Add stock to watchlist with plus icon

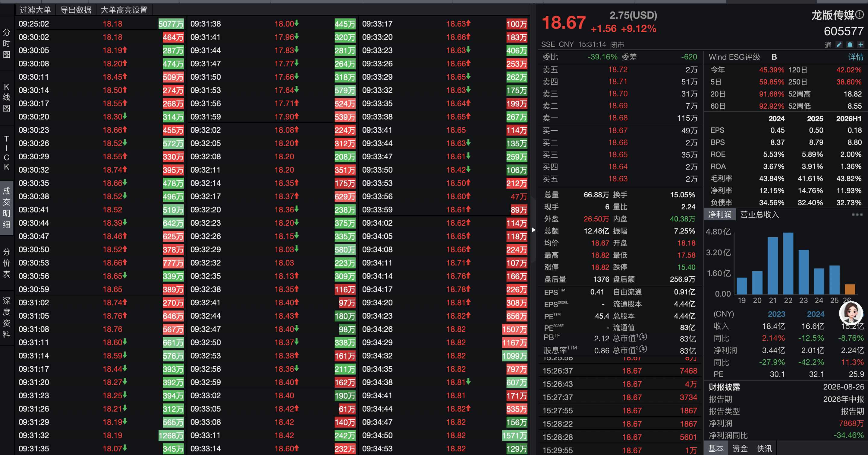(x=860, y=45)
